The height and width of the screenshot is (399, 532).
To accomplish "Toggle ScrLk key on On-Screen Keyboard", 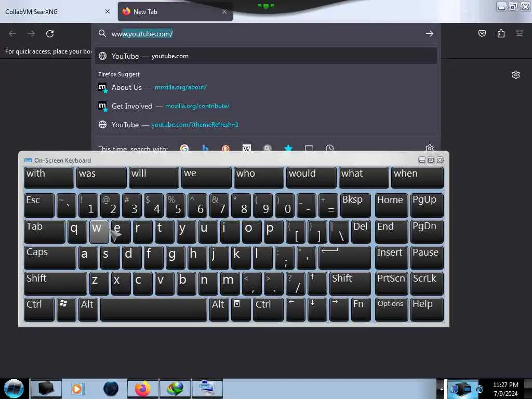I will pos(427,283).
